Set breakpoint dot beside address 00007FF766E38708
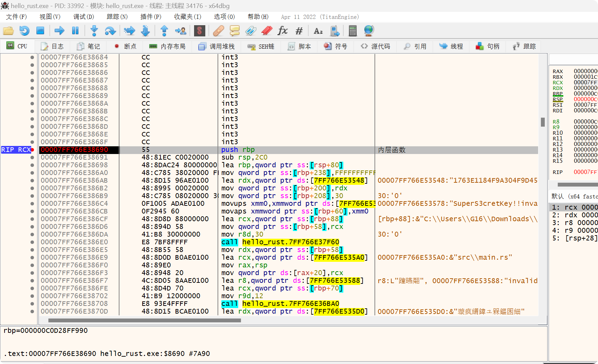Screen dimensions: 598x364 [x=32, y=304]
